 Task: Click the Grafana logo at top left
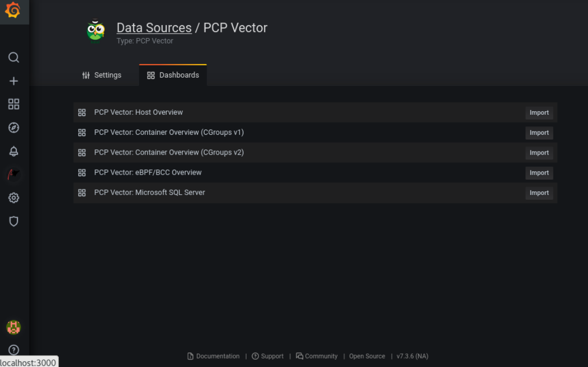14,12
